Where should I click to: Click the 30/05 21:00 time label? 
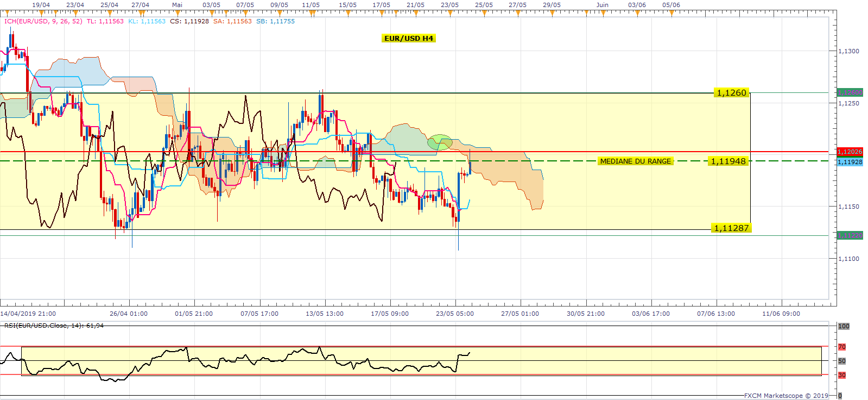[x=586, y=314]
